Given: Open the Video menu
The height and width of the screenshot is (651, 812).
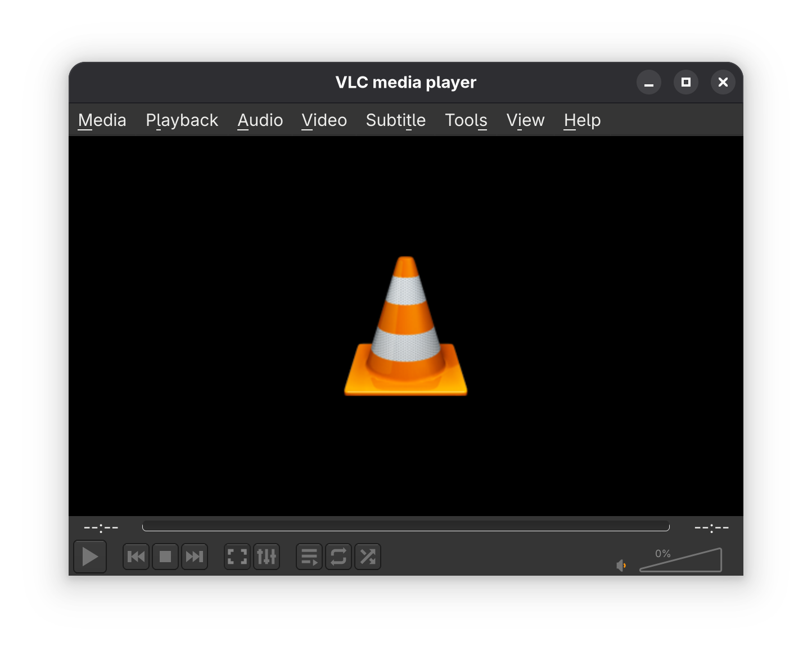Looking at the screenshot, I should point(324,120).
